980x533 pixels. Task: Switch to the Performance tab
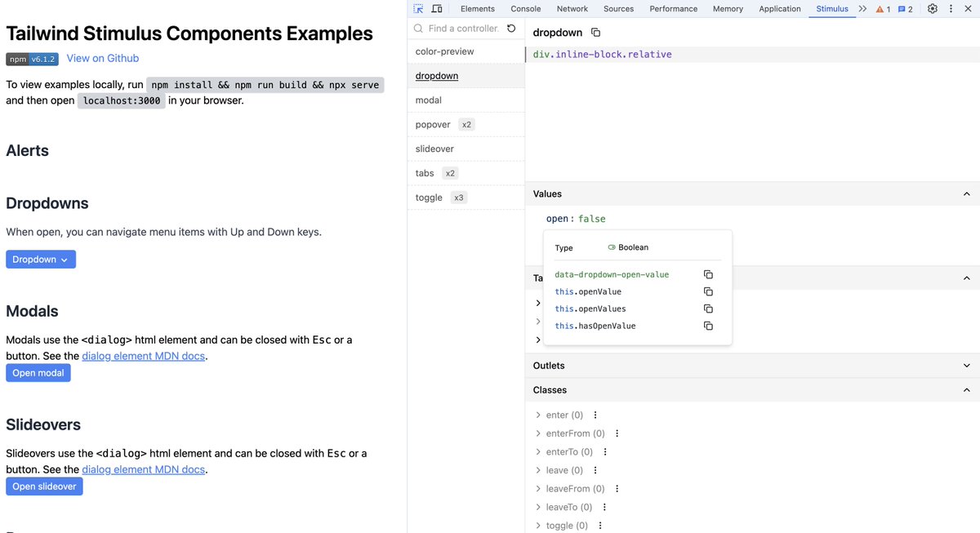point(674,9)
